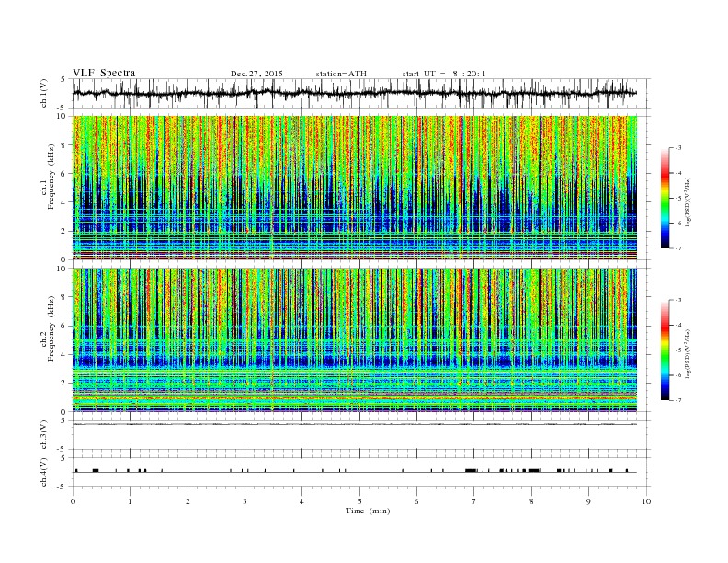728x563 pixels.
Task: Select the "start UT = 8:20:1" text
Action: pyautogui.click(x=444, y=74)
